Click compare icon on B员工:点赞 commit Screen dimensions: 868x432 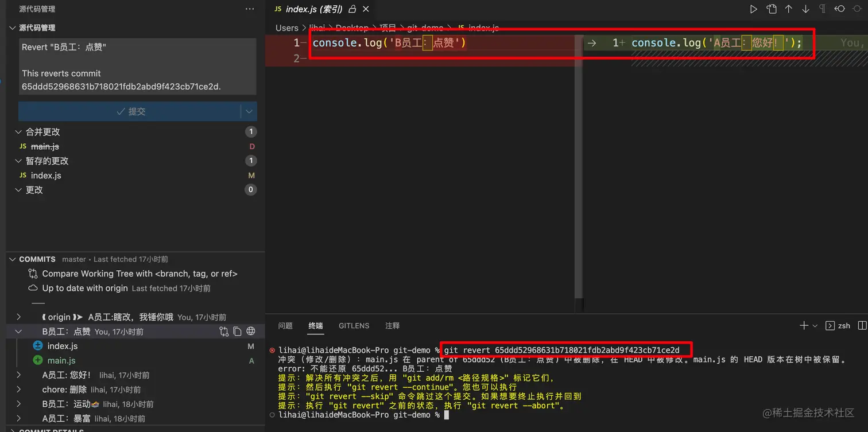(224, 331)
